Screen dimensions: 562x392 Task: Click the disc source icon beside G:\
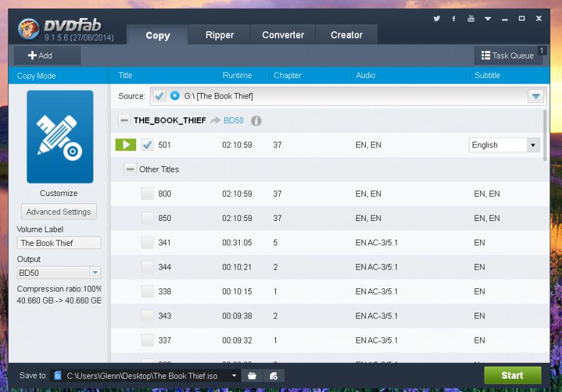tap(175, 96)
